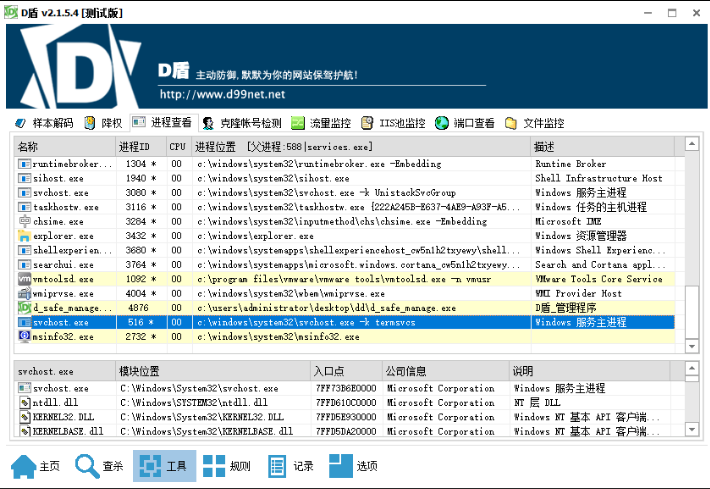This screenshot has width=710, height=489.
Task: Click the D盾 title bar app icon
Action: [x=11, y=12]
